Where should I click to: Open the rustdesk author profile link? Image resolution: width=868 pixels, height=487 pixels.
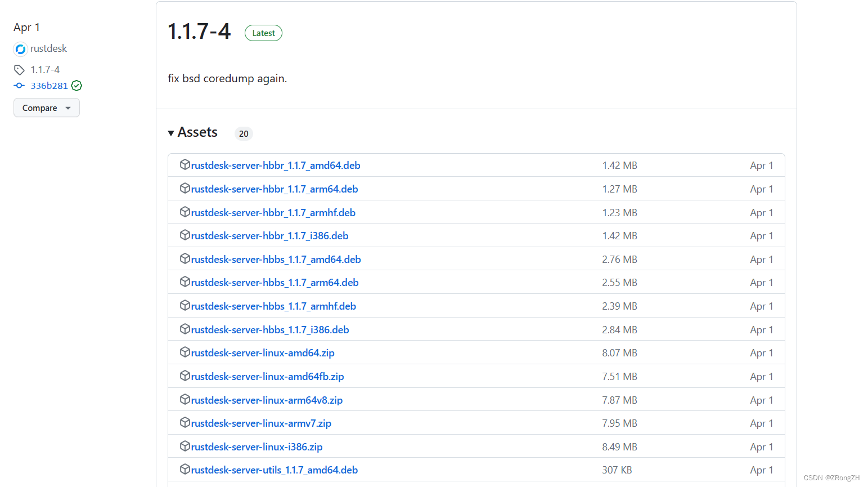coord(48,48)
